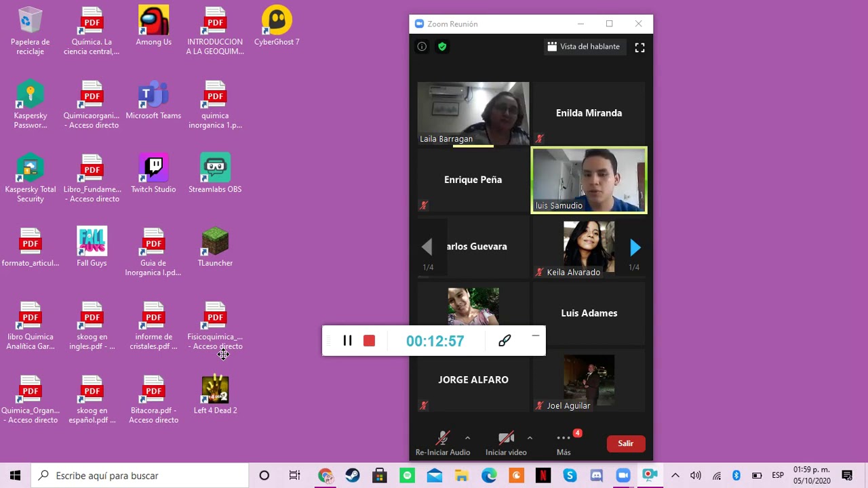868x488 pixels.
Task: Go to previous page of participants
Action: click(427, 247)
